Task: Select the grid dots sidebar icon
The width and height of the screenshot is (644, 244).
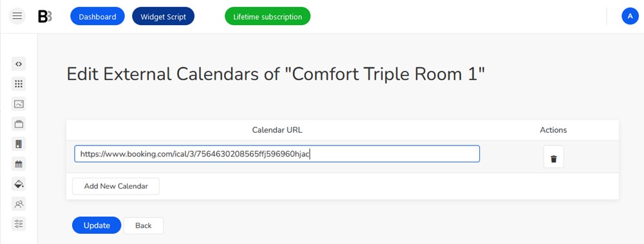Action: click(19, 84)
